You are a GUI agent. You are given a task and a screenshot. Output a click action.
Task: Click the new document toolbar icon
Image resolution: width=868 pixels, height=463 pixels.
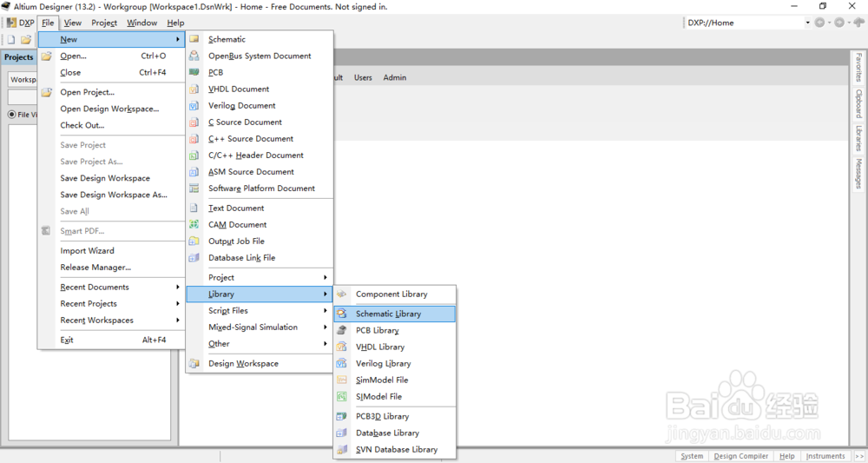[x=11, y=39]
